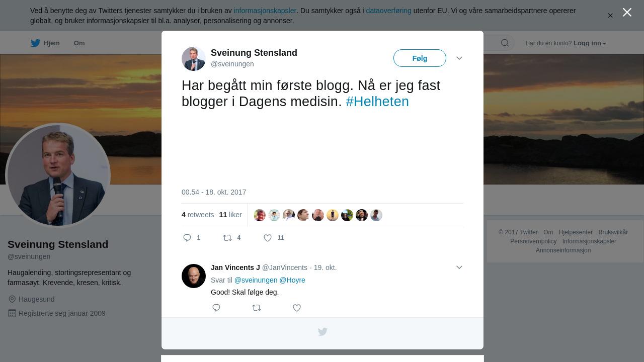Close the tweet overlay with large X
Image resolution: width=644 pixels, height=362 pixels.
(x=627, y=12)
